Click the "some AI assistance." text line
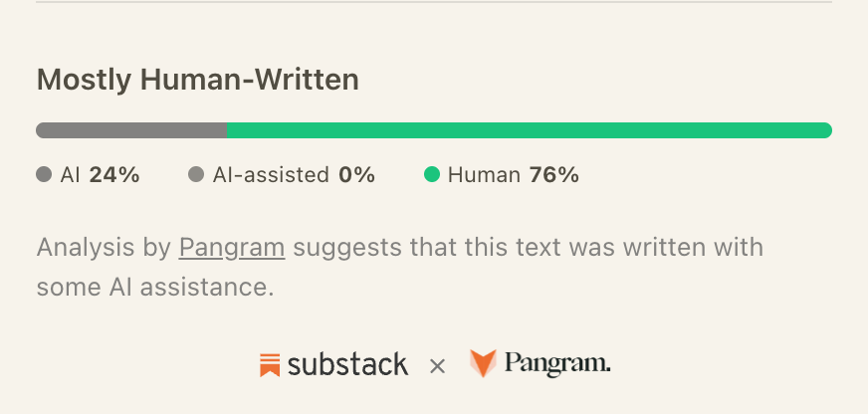This screenshot has width=868, height=414. pyautogui.click(x=155, y=287)
